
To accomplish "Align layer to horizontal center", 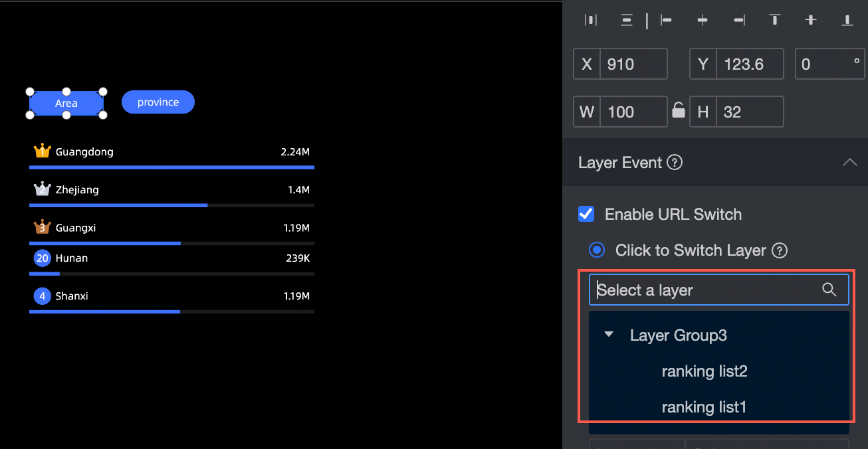I will 703,20.
